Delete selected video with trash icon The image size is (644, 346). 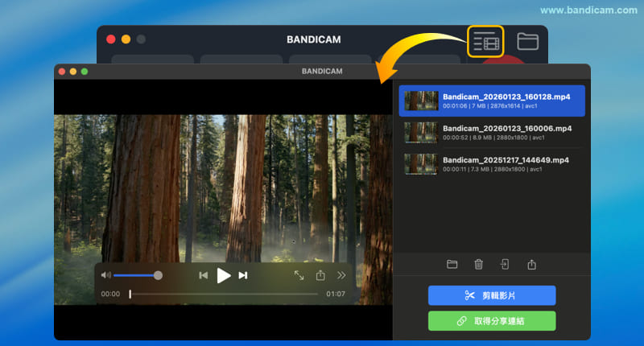pos(478,264)
